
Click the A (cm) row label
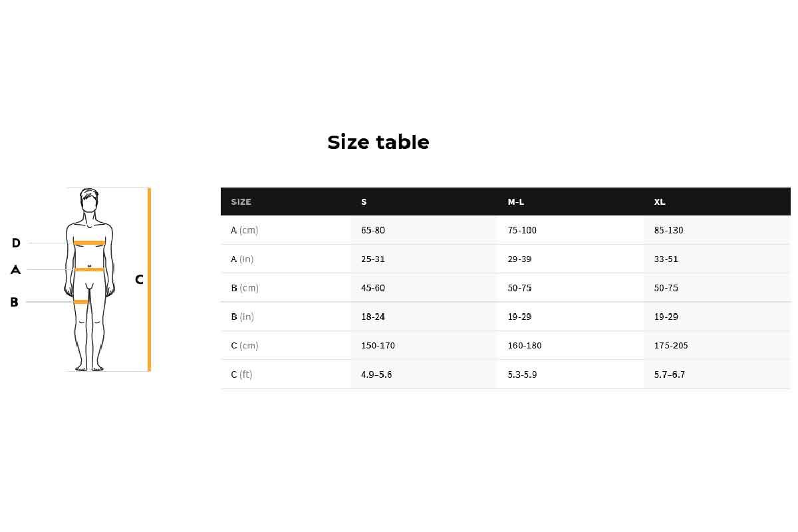(x=244, y=230)
